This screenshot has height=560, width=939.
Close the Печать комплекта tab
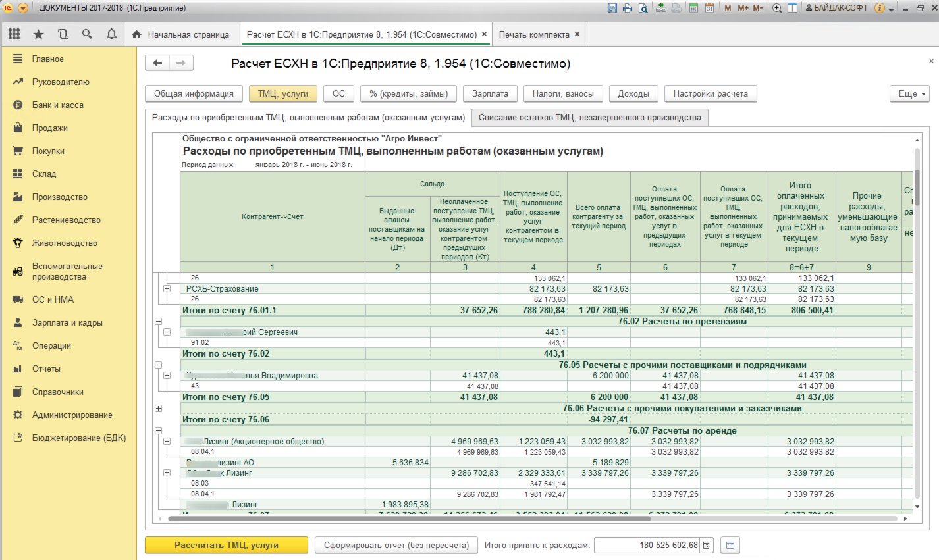coord(577,34)
